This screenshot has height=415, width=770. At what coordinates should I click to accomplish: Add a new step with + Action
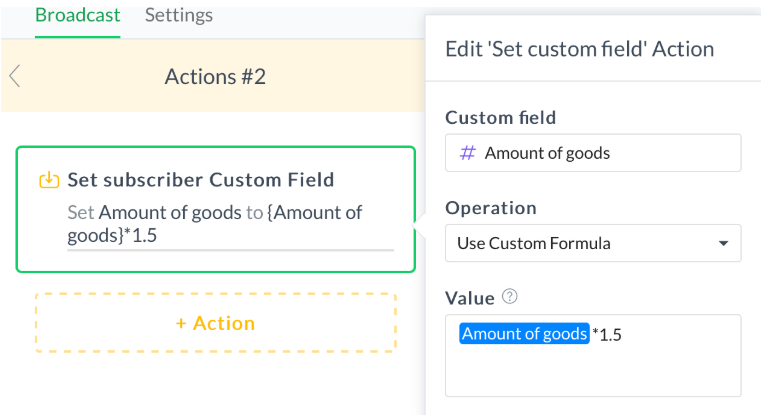(215, 323)
